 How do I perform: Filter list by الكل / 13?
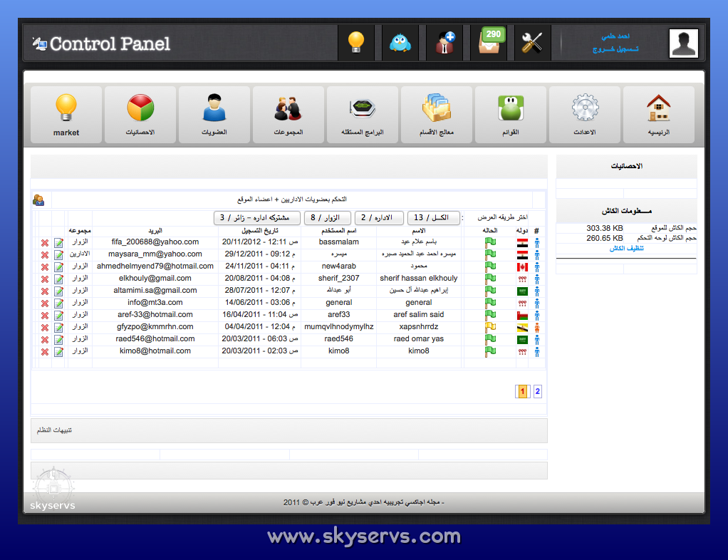click(x=433, y=218)
